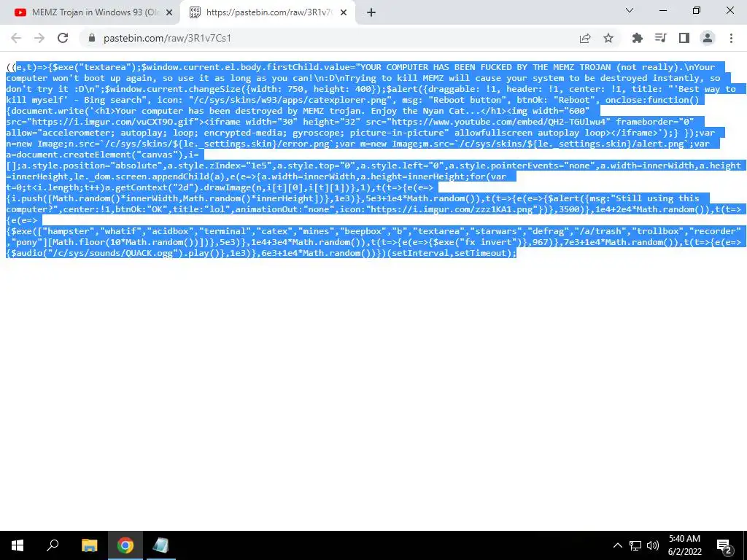Open the notepad-like app on the taskbar
Screen dimensions: 747x560
pos(161,545)
